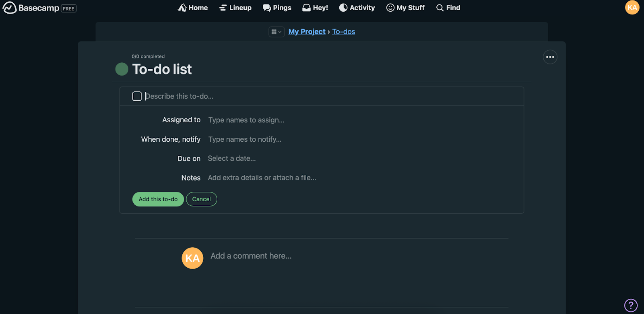Open the Due on date selector
The image size is (644, 314).
tap(232, 159)
